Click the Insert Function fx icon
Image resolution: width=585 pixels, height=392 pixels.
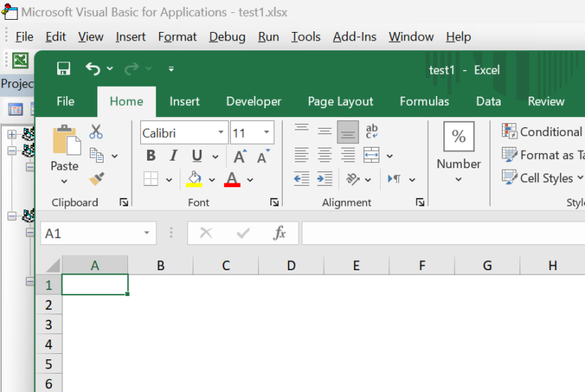(x=280, y=233)
